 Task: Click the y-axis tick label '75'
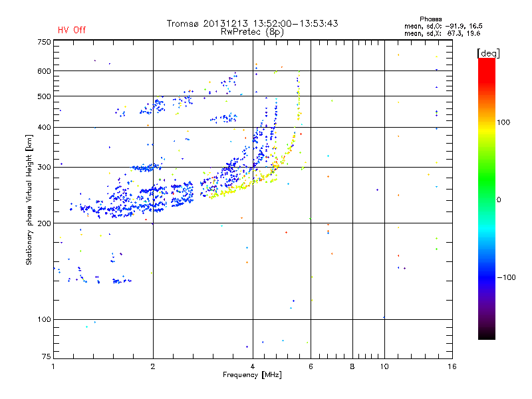tap(47, 356)
